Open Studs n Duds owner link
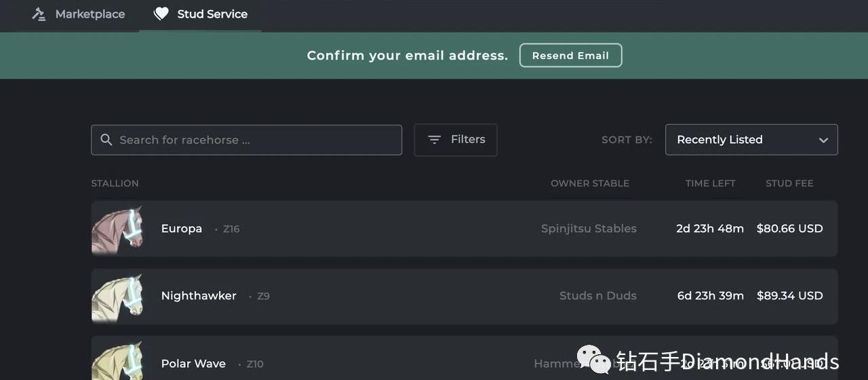The height and width of the screenshot is (380, 868). [x=597, y=296]
